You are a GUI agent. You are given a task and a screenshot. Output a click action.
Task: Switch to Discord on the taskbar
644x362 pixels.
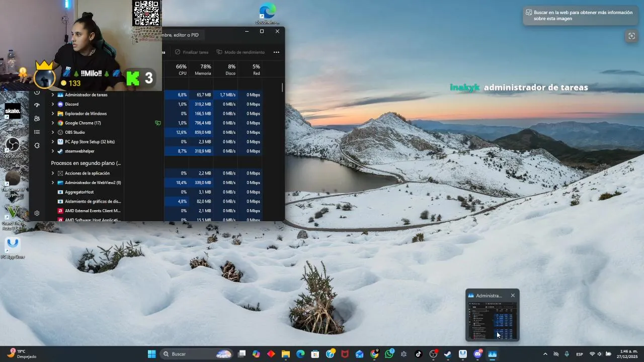click(477, 354)
